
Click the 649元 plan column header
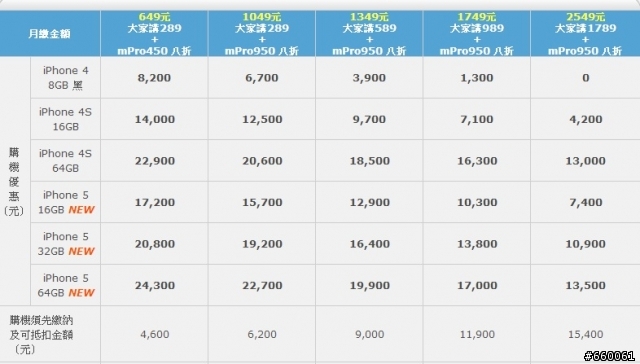click(x=154, y=33)
